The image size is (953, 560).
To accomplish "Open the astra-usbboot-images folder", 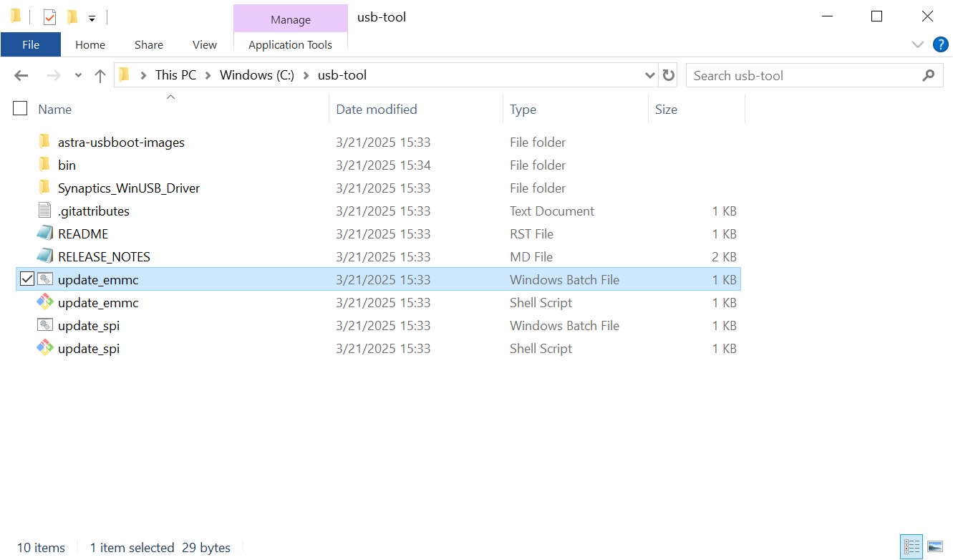I will [x=120, y=141].
